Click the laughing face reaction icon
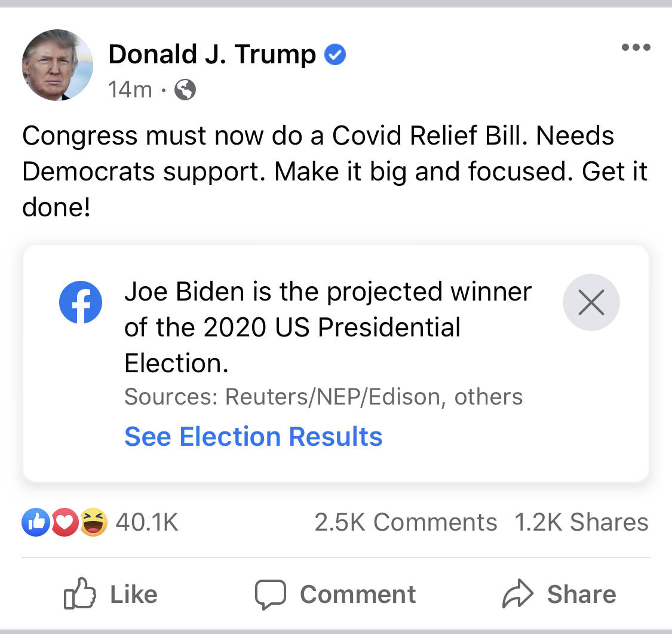This screenshot has height=634, width=672. pos(93,522)
